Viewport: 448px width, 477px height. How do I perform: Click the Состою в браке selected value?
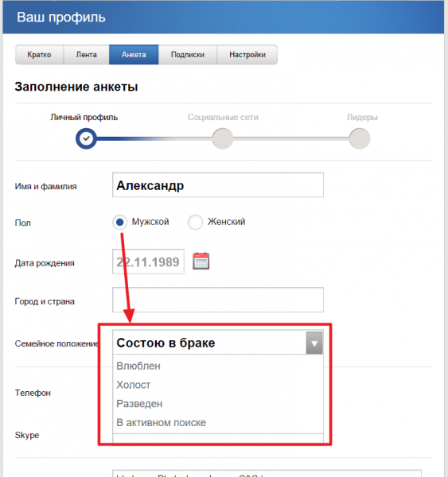tap(166, 343)
